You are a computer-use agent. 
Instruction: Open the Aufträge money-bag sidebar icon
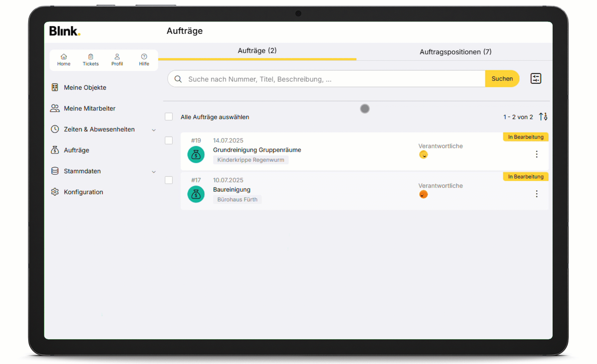tap(55, 150)
